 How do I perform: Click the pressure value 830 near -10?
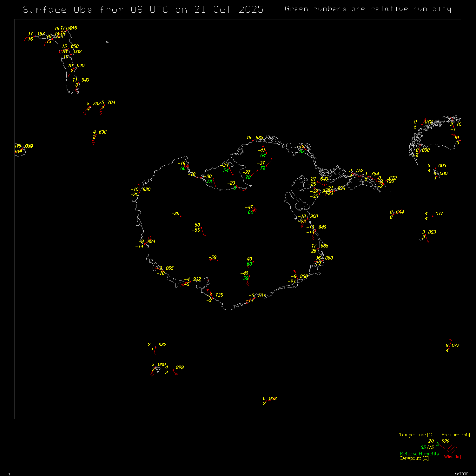click(146, 189)
